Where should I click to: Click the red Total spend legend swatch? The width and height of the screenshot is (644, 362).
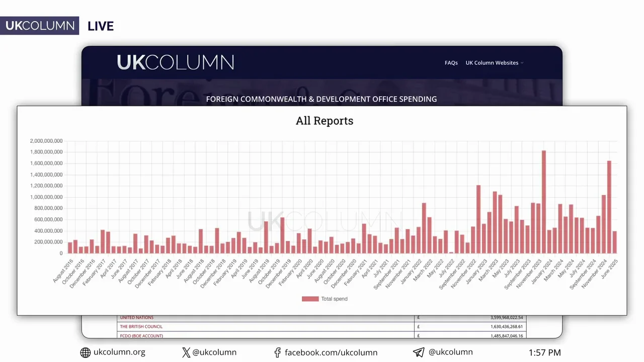[x=310, y=299]
